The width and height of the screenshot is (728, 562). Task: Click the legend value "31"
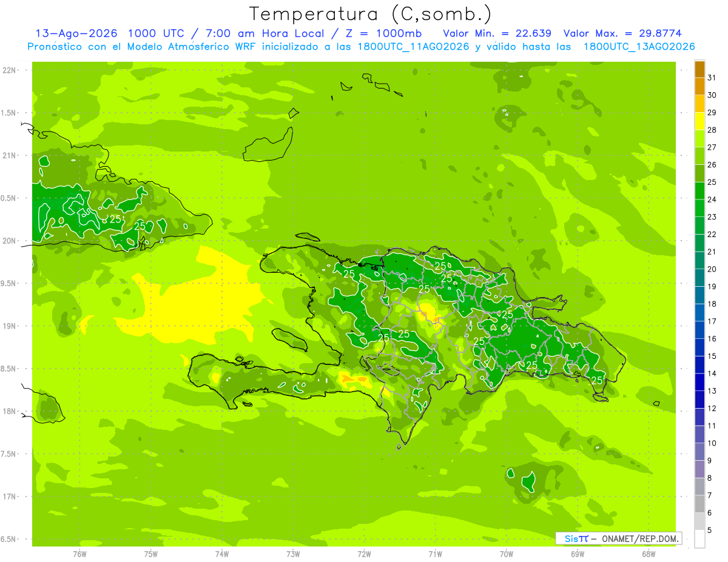(712, 78)
